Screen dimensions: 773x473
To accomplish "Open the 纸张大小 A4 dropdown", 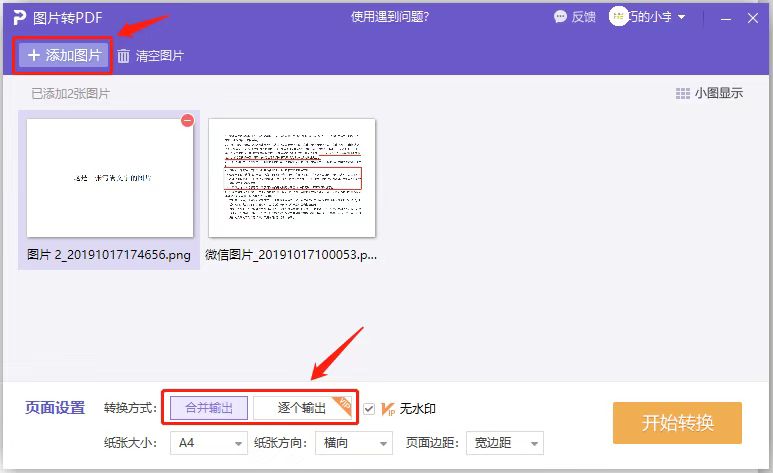I will pos(208,443).
